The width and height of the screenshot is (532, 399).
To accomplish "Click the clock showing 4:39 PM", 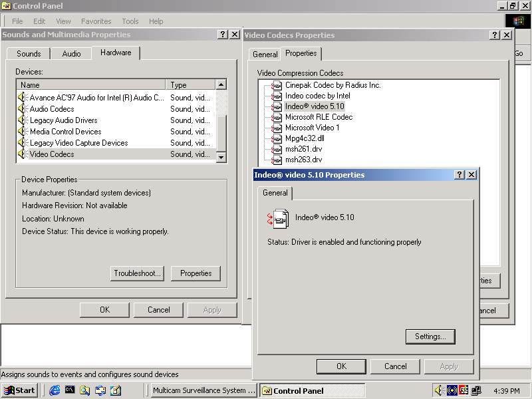I will pyautogui.click(x=507, y=391).
